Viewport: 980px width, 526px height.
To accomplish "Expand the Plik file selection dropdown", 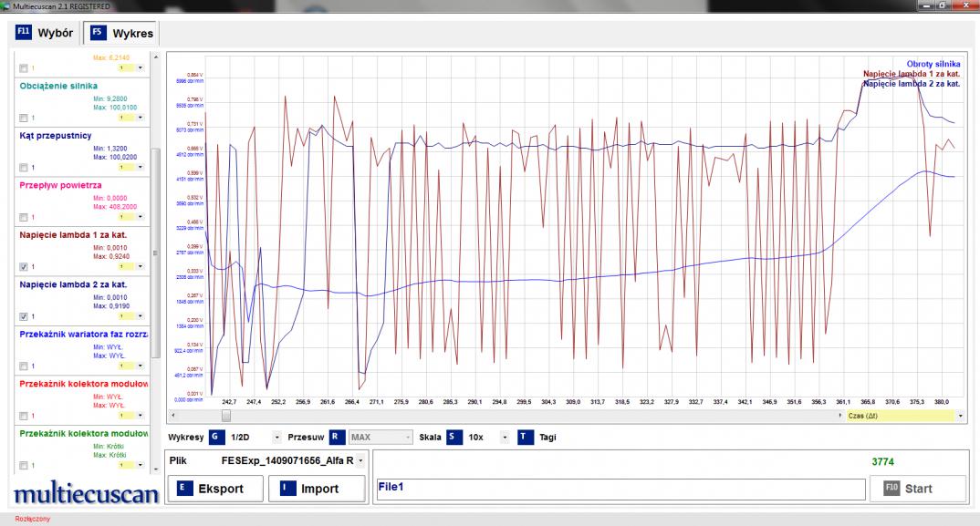I will point(360,460).
